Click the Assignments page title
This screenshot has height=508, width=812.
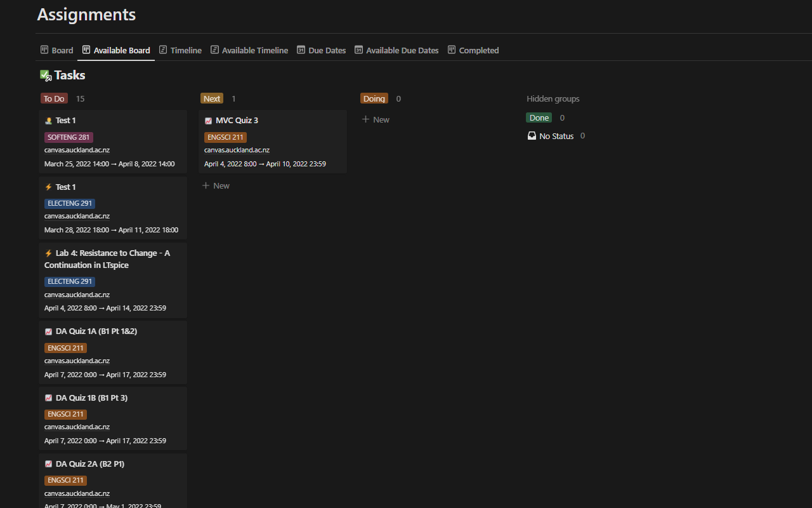click(x=86, y=14)
